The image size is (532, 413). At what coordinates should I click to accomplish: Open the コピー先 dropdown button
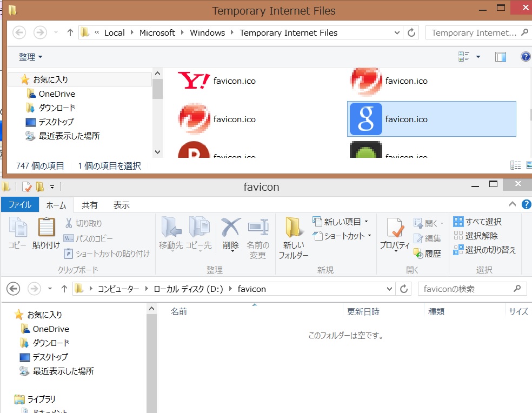[199, 234]
